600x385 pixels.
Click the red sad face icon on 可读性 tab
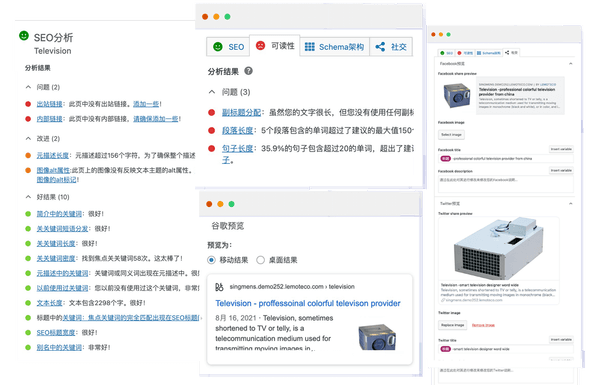click(x=260, y=46)
